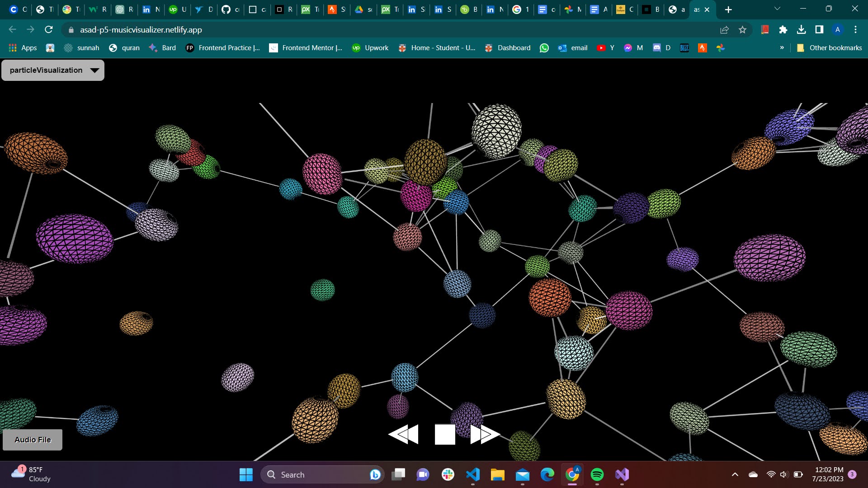The height and width of the screenshot is (488, 868).
Task: Open the Wi-Fi network icon
Action: click(771, 474)
